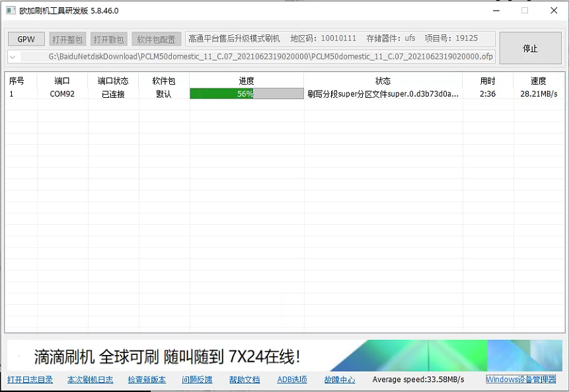
Task: Minimize the flashing tool window
Action: pos(496,11)
